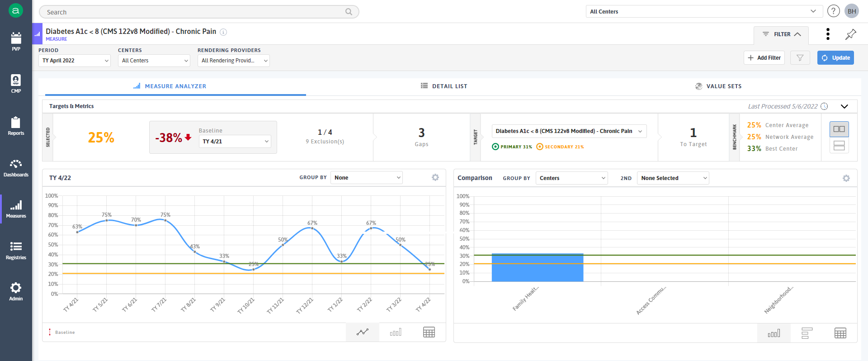Open the 2nd None Selected dropdown
868x361 pixels.
click(673, 178)
